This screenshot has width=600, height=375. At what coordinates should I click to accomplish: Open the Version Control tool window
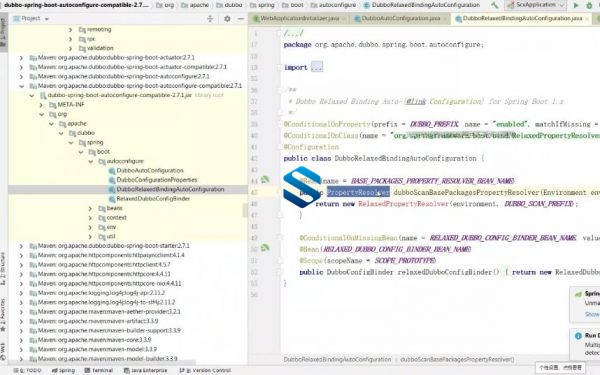click(x=205, y=370)
